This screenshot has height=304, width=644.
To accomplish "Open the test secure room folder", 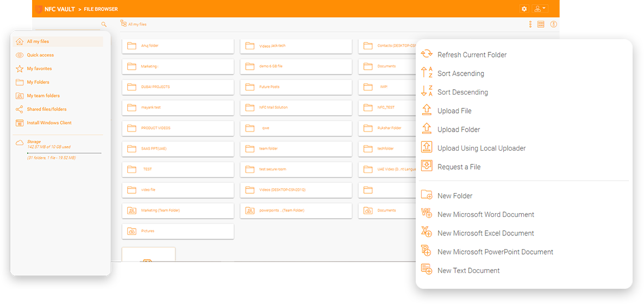I will tap(296, 169).
